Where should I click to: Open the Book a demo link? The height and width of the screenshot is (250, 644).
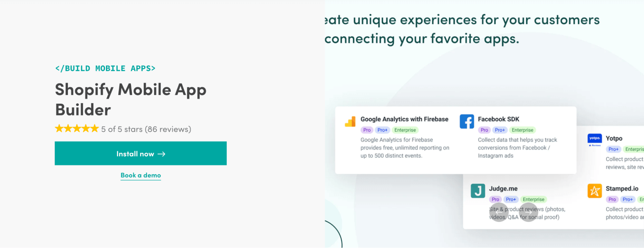[x=141, y=175]
